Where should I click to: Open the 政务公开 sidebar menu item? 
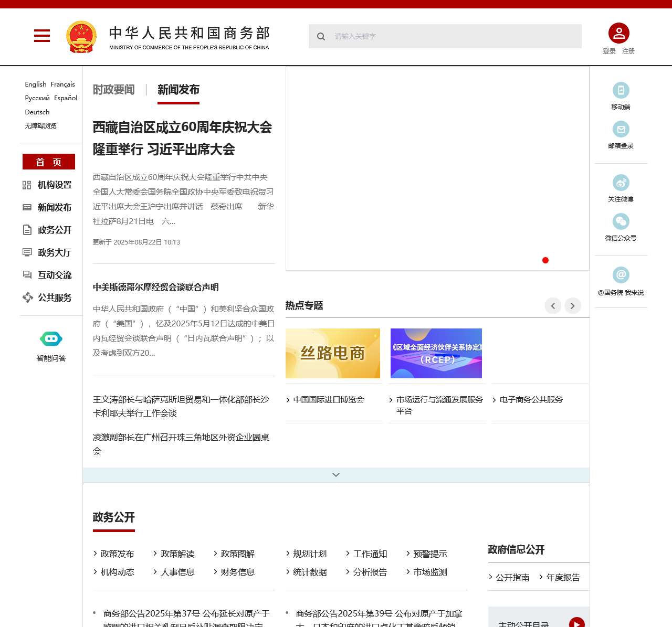pyautogui.click(x=54, y=230)
